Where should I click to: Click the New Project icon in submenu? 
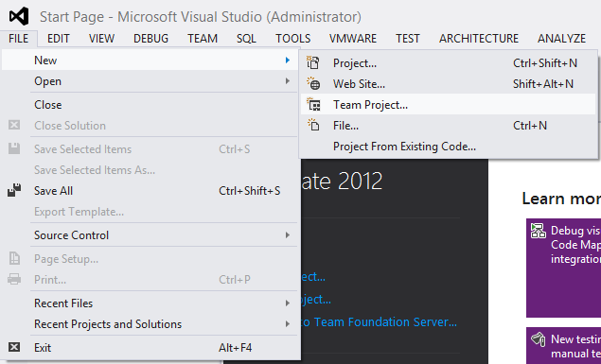(313, 62)
